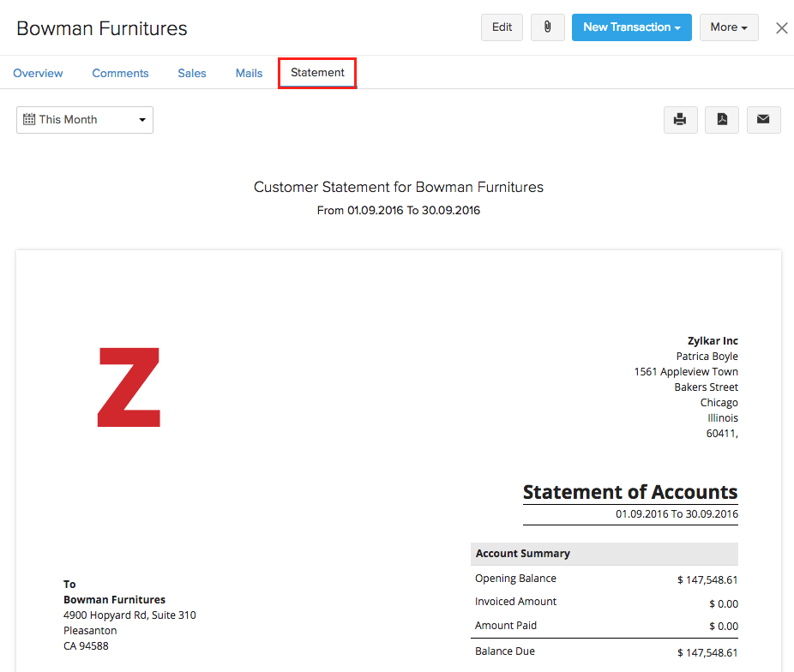Email the statement via envelope icon

coord(763,120)
